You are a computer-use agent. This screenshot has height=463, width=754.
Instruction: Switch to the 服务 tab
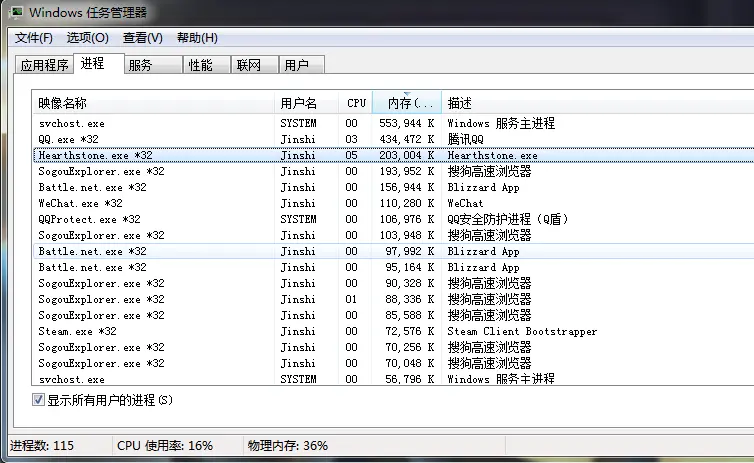click(x=153, y=65)
